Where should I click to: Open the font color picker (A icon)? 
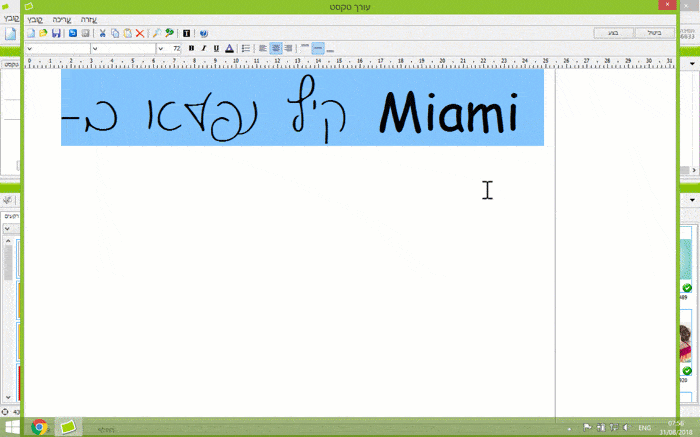coord(229,48)
